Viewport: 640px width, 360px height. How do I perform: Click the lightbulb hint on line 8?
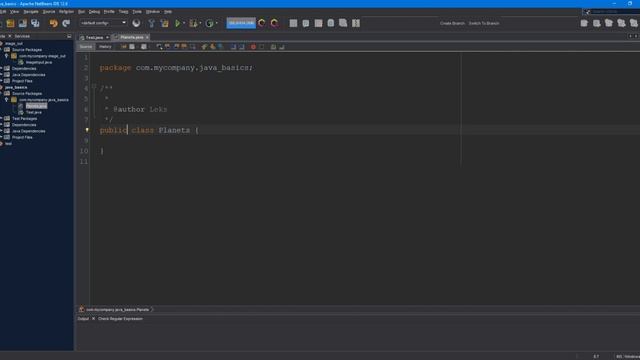87,130
